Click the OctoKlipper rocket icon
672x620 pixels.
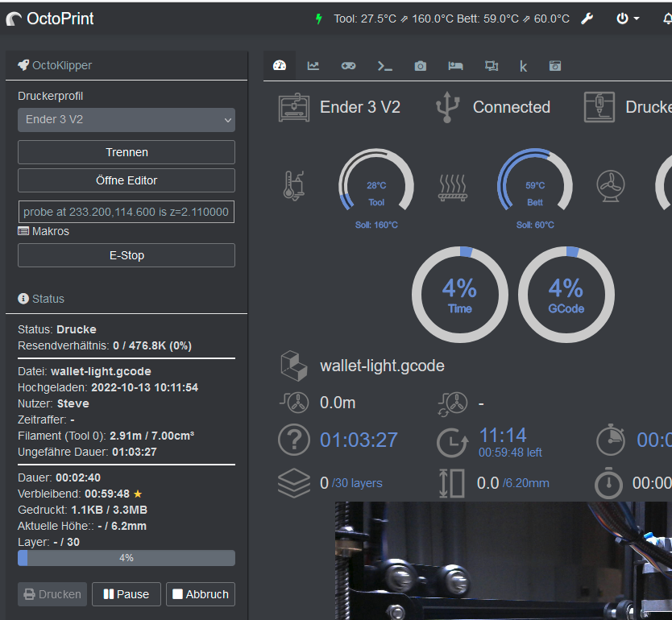23,65
